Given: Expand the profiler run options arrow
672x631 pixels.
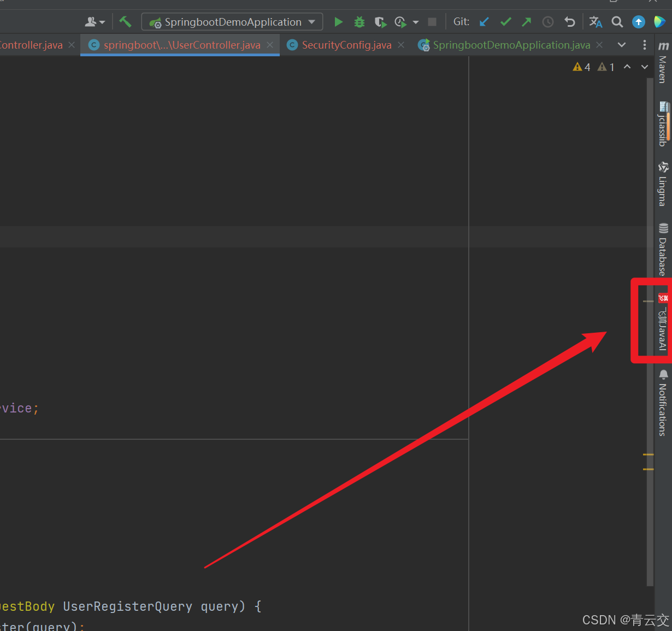Looking at the screenshot, I should click(x=416, y=22).
